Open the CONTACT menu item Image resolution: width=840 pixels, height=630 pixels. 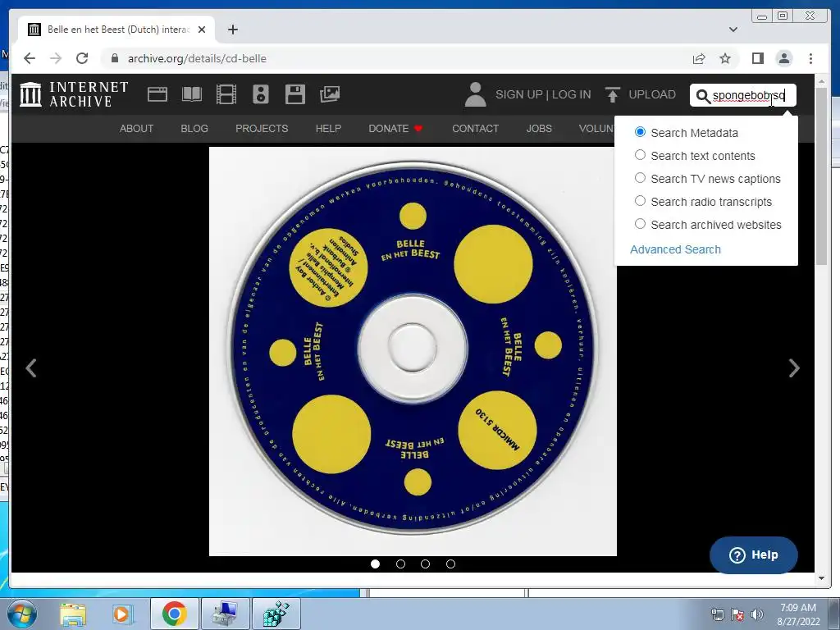tap(475, 129)
